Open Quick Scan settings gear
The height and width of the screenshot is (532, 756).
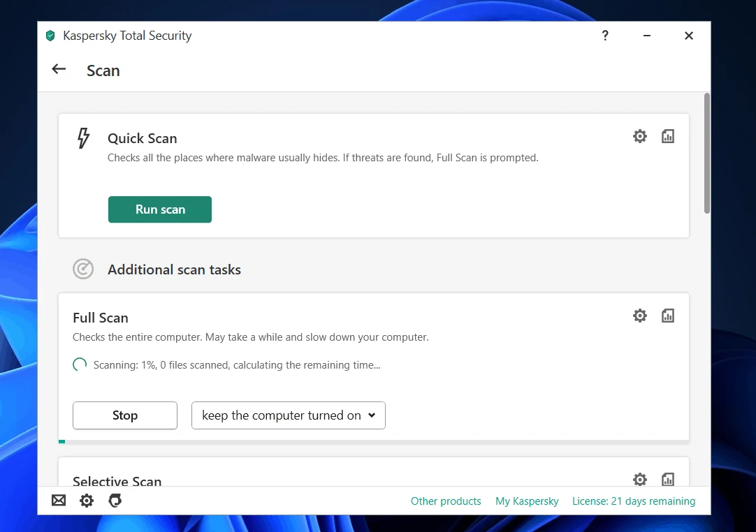click(x=639, y=137)
